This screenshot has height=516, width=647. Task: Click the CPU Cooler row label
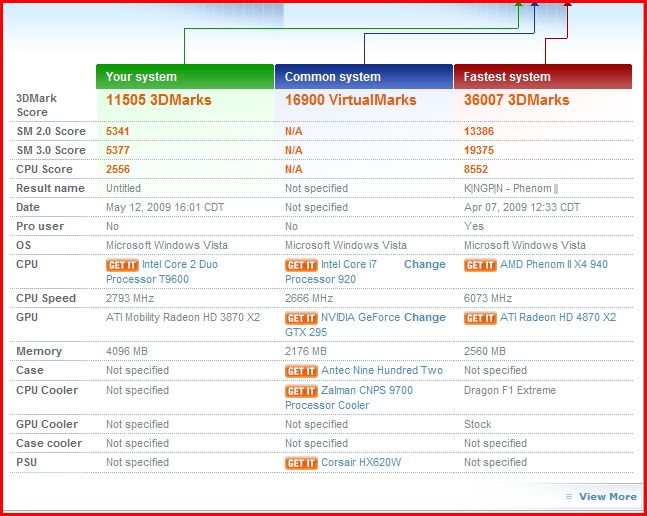tap(47, 390)
